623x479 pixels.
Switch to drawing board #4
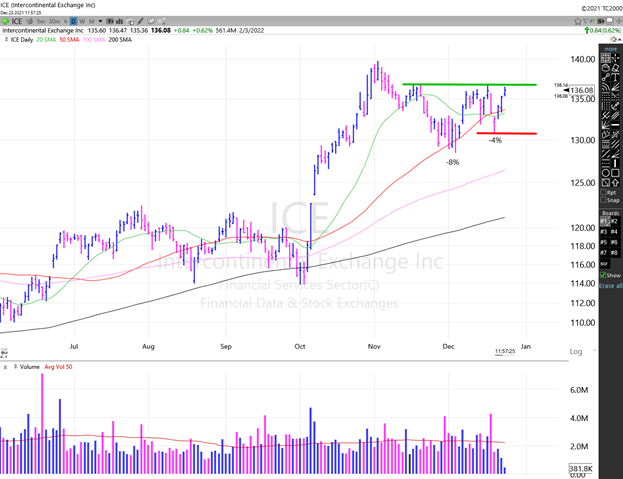point(615,232)
